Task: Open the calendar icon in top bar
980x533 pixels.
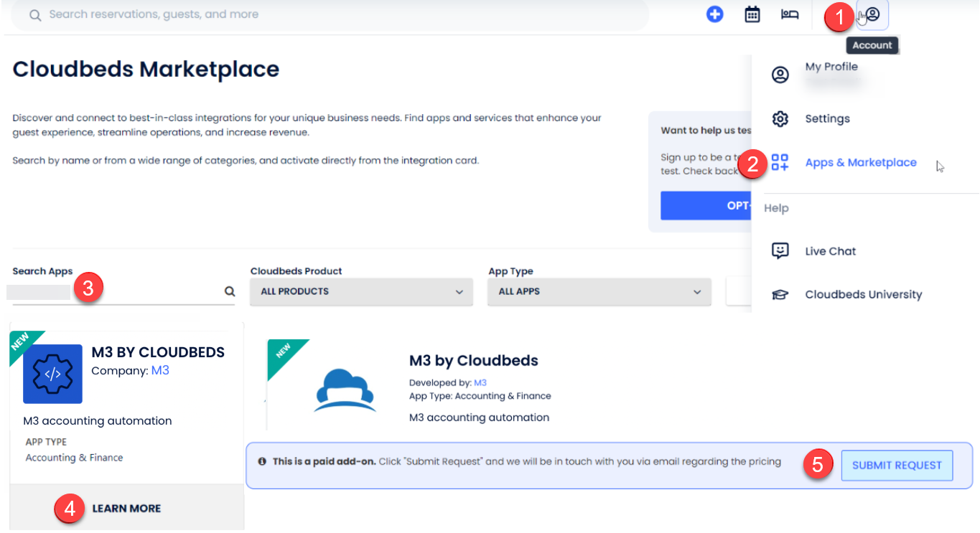Action: tap(752, 14)
